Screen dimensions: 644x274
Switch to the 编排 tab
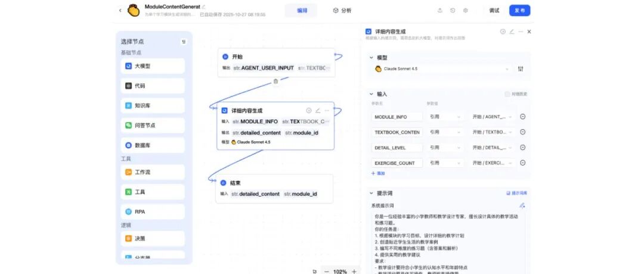[x=302, y=11]
